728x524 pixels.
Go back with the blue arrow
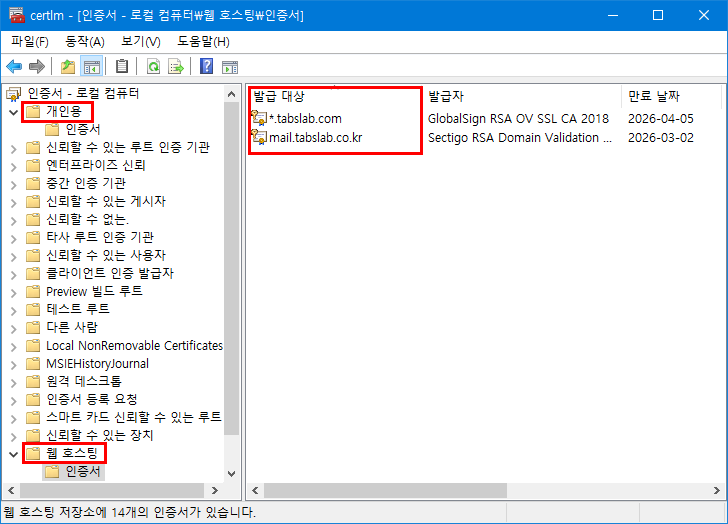(x=14, y=66)
